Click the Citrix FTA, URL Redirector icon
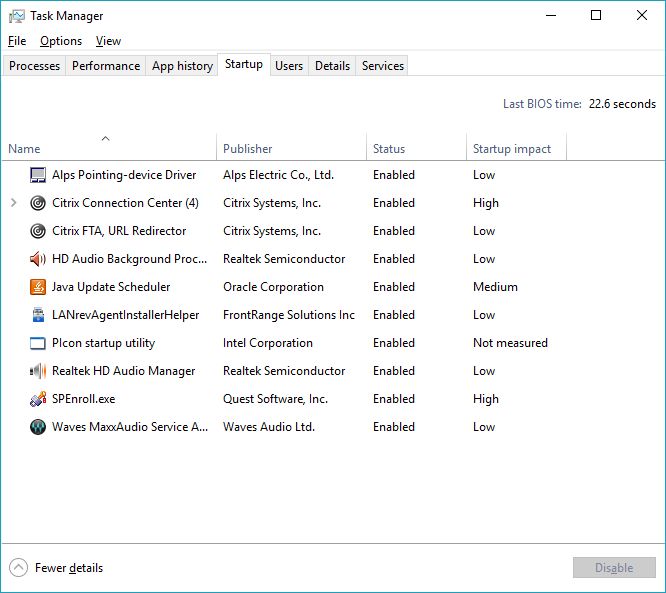This screenshot has width=666, height=593. 38,231
